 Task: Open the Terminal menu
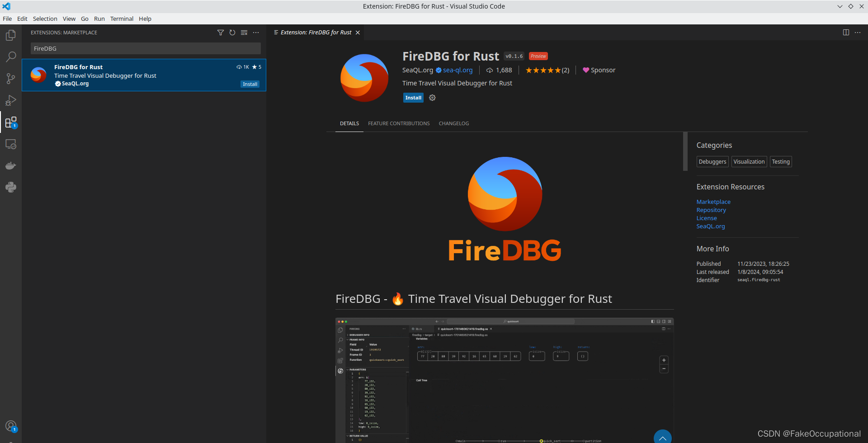122,19
